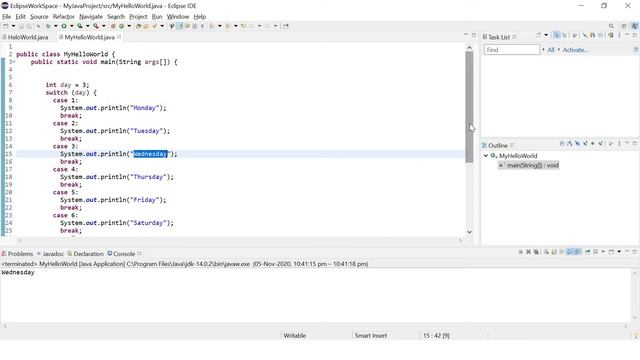Image resolution: width=640 pixels, height=360 pixels.
Task: Toggle Hide Fields in Outline toolbar
Action: [x=577, y=144]
